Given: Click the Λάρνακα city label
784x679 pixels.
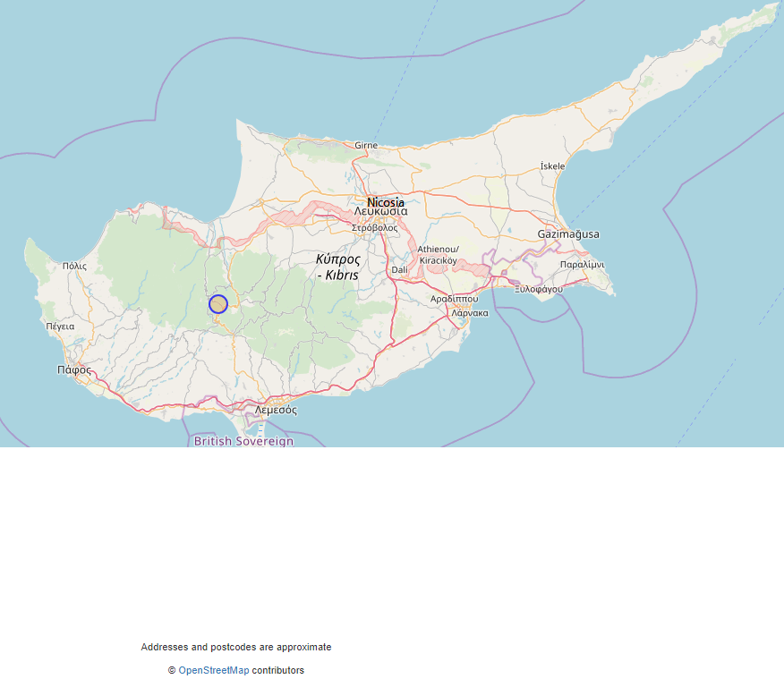Looking at the screenshot, I should point(470,313).
